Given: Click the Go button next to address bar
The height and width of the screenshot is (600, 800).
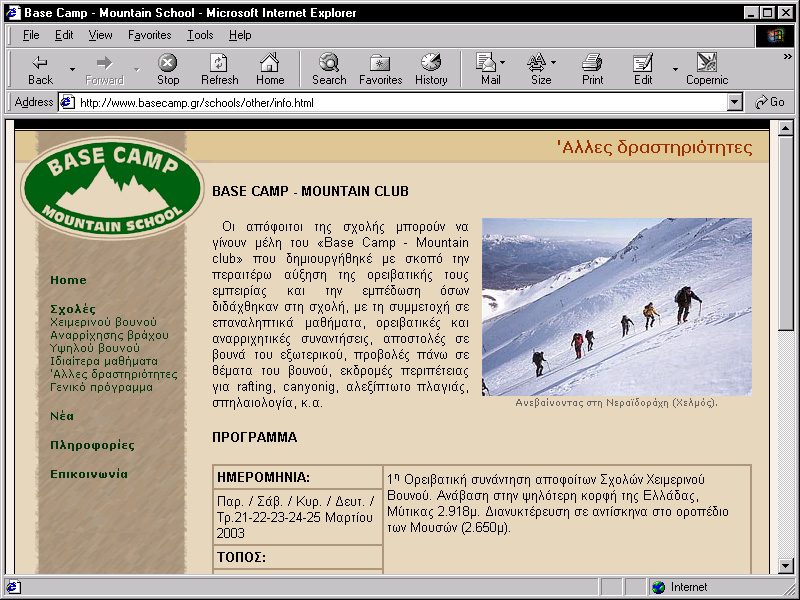Looking at the screenshot, I should pos(770,102).
